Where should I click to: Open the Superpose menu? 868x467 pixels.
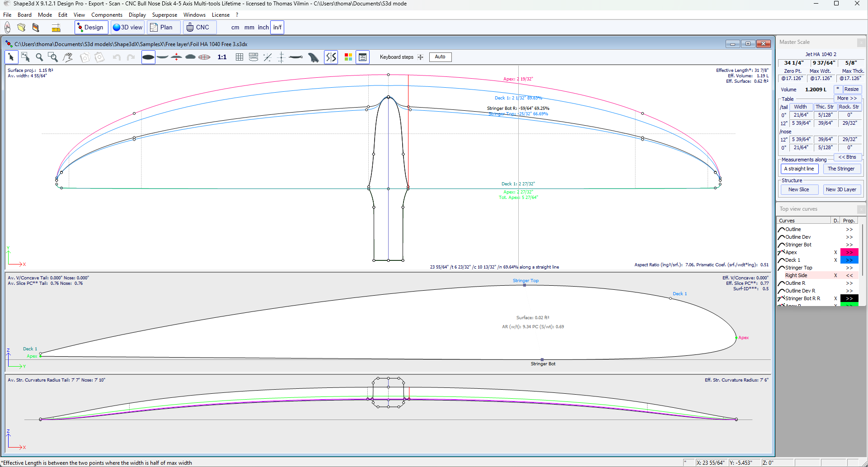click(164, 15)
